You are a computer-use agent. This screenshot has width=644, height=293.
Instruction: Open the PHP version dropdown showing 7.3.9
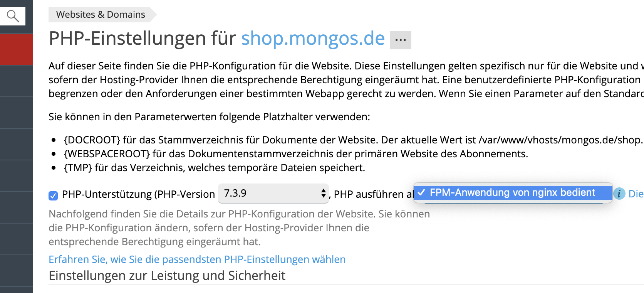click(x=273, y=193)
